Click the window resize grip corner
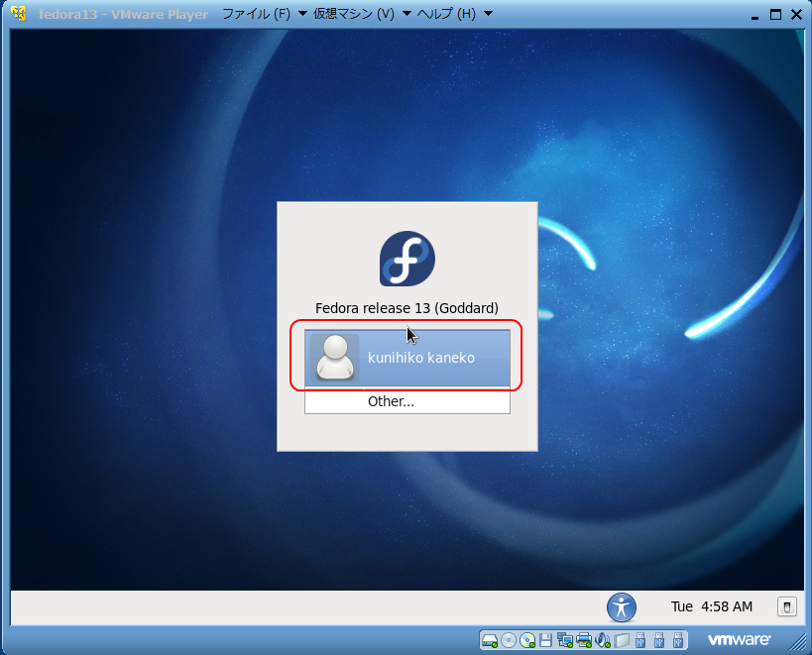The image size is (812, 655). point(797,641)
